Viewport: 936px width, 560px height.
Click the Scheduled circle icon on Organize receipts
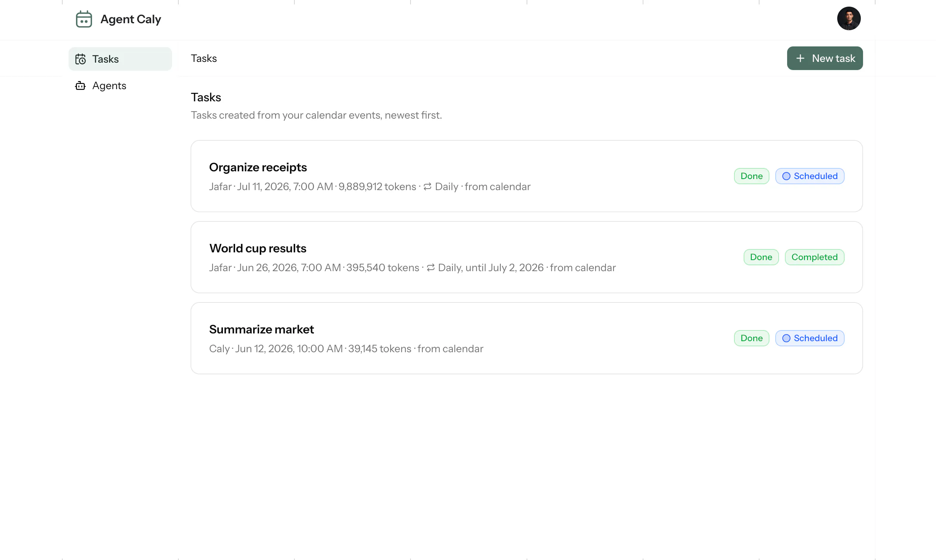[x=786, y=176]
